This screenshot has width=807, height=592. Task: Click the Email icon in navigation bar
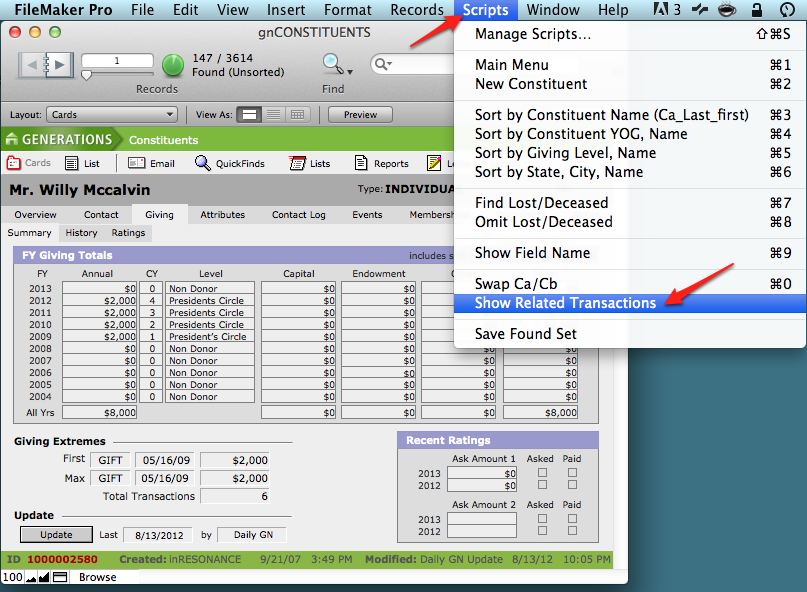point(137,163)
